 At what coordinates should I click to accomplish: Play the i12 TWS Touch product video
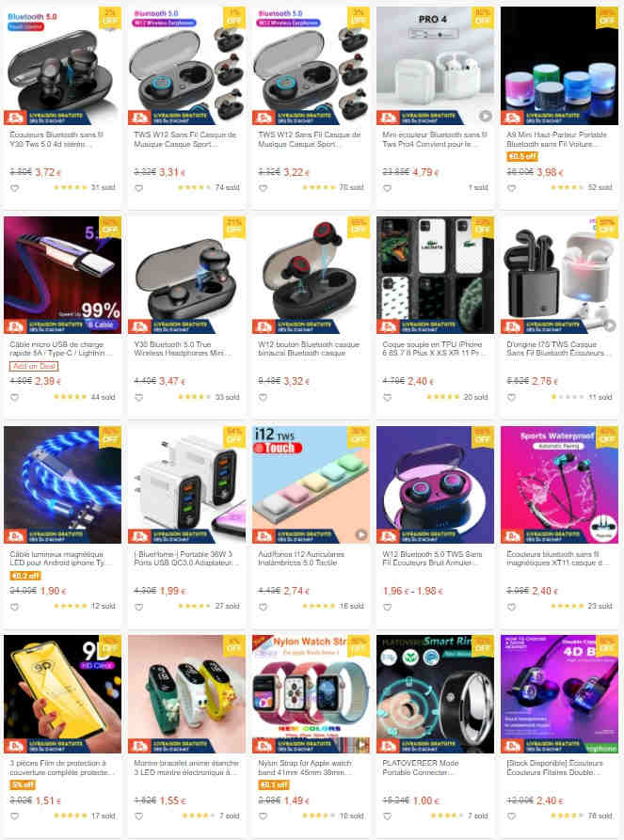tap(361, 534)
